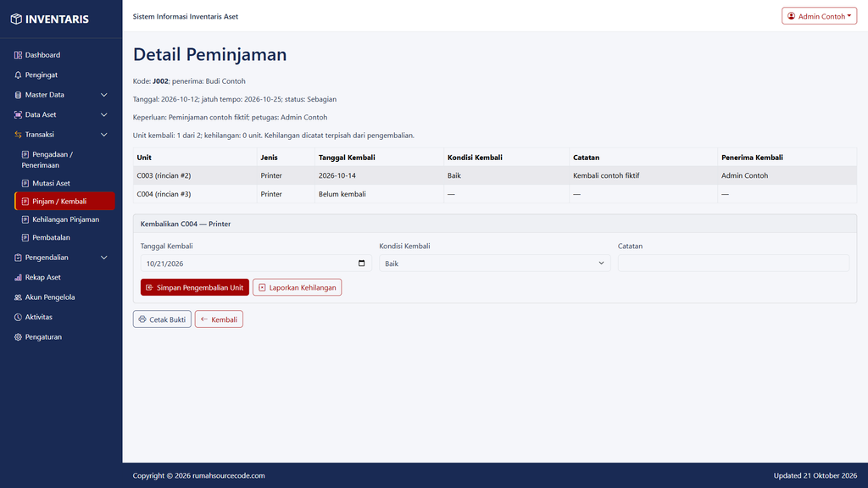
Task: Click the Pengadaan / Penerimaan document icon
Action: tap(25, 154)
